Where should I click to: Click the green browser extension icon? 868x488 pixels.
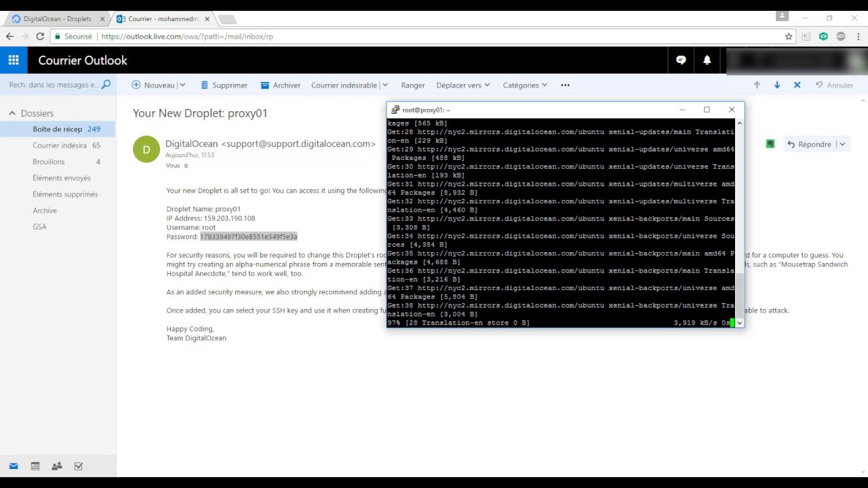pos(823,37)
